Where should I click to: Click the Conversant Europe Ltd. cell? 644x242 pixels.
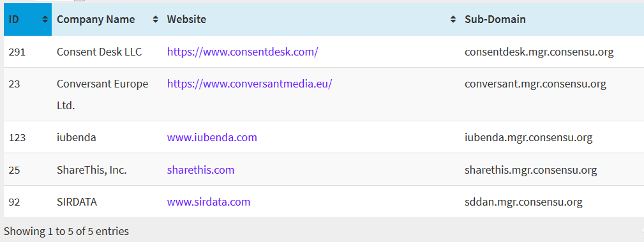[x=107, y=95]
